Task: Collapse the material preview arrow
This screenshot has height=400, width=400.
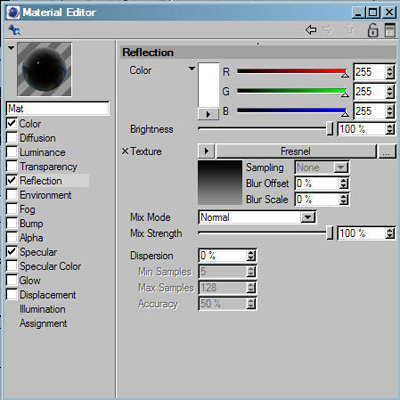Action: 11,48
